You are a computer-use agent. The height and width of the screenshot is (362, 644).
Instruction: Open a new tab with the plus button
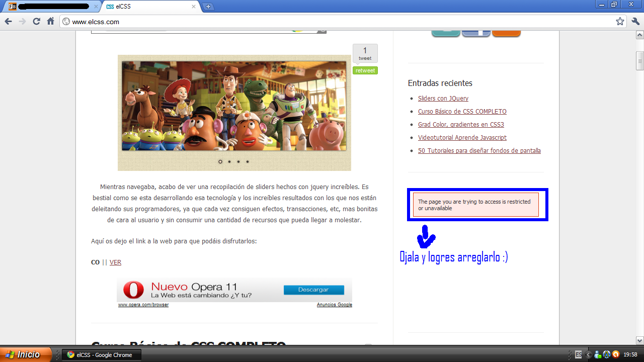pyautogui.click(x=208, y=7)
